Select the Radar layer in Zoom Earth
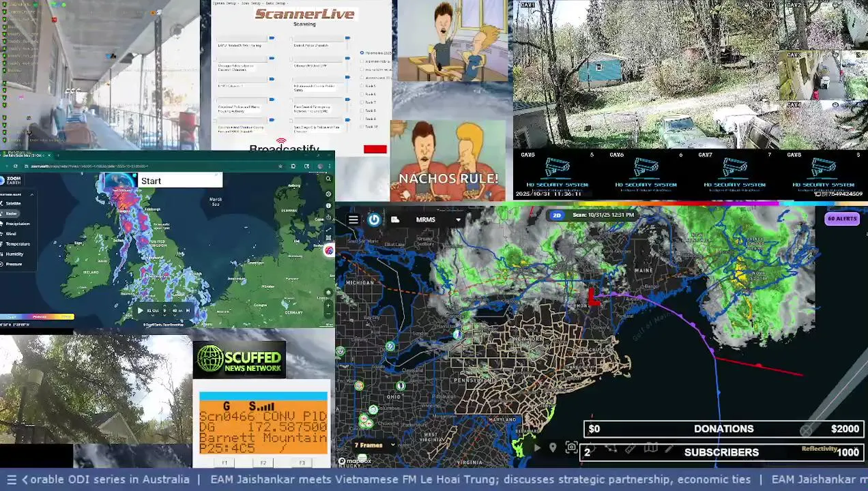The image size is (868, 491). [x=12, y=213]
